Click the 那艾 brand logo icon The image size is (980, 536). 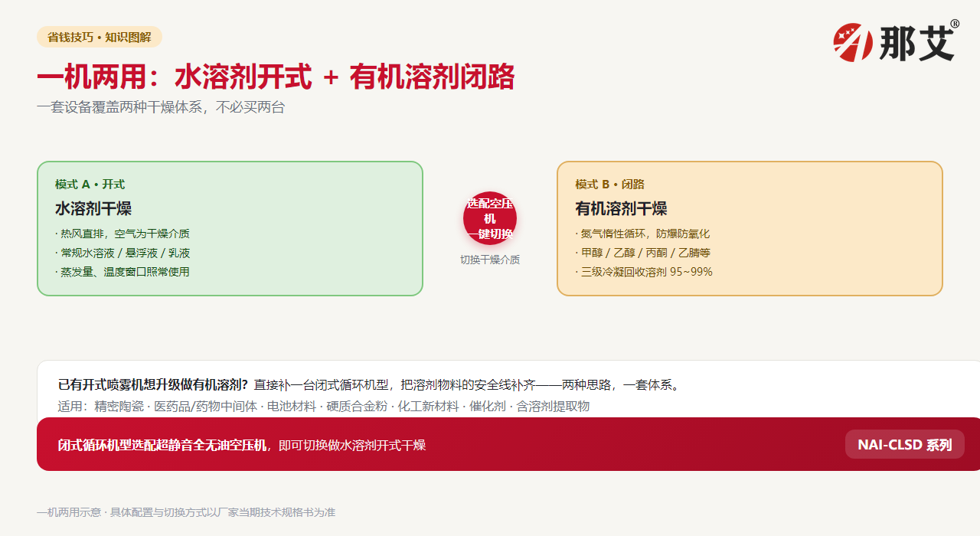tap(852, 42)
